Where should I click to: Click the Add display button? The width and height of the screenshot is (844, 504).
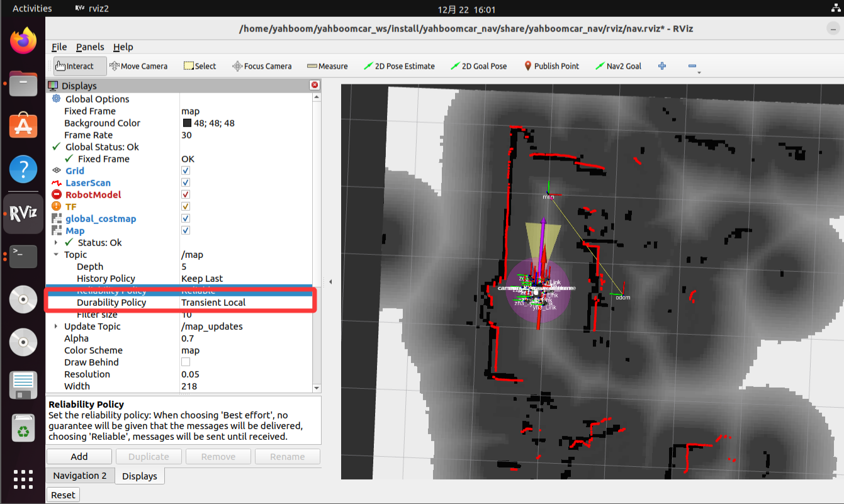point(79,457)
